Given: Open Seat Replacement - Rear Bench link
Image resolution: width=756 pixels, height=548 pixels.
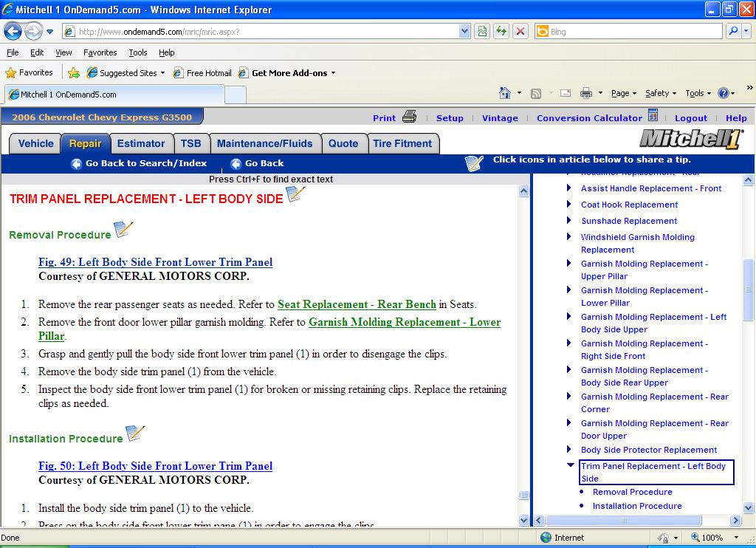Looking at the screenshot, I should click(x=357, y=304).
